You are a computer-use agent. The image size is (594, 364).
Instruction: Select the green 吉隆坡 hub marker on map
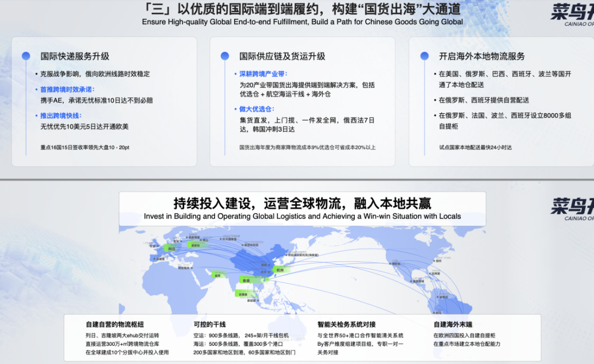(243, 294)
